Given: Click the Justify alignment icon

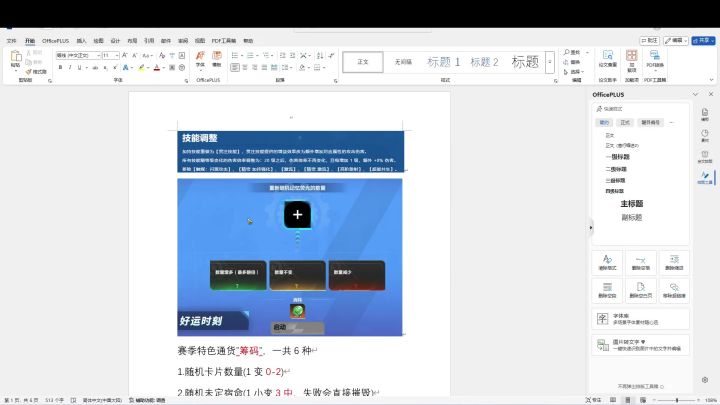Looking at the screenshot, I should point(264,68).
